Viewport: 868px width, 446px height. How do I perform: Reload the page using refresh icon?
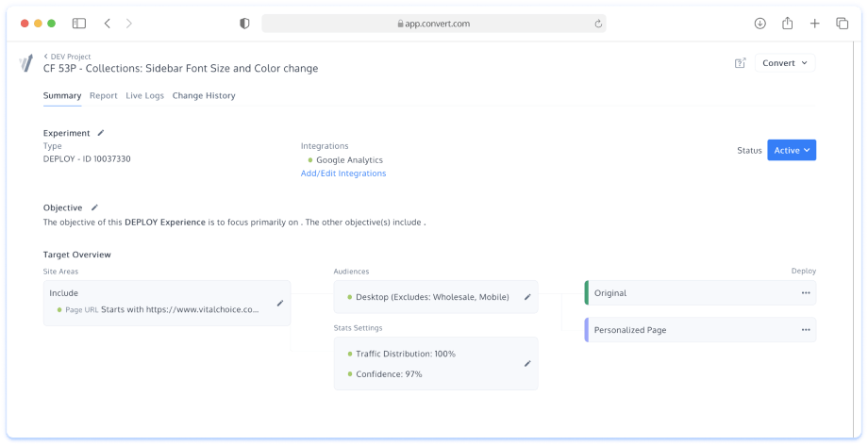597,24
